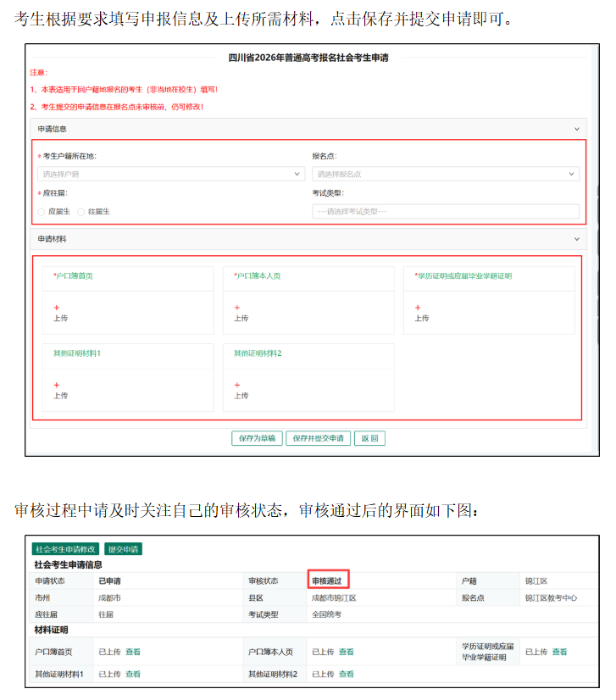Select the 应届生 radio button
Viewport: 616px width, 700px height.
point(42,212)
